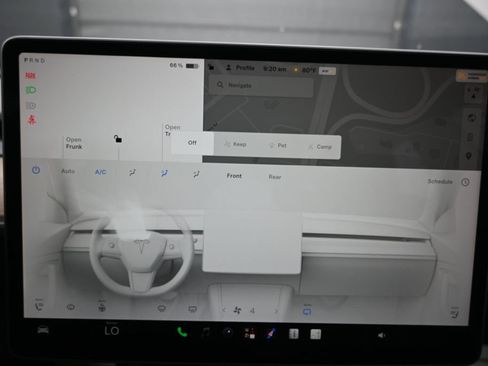Tap the touchscreen in the cabin illustration
This screenshot has width=488, height=366.
(252, 242)
